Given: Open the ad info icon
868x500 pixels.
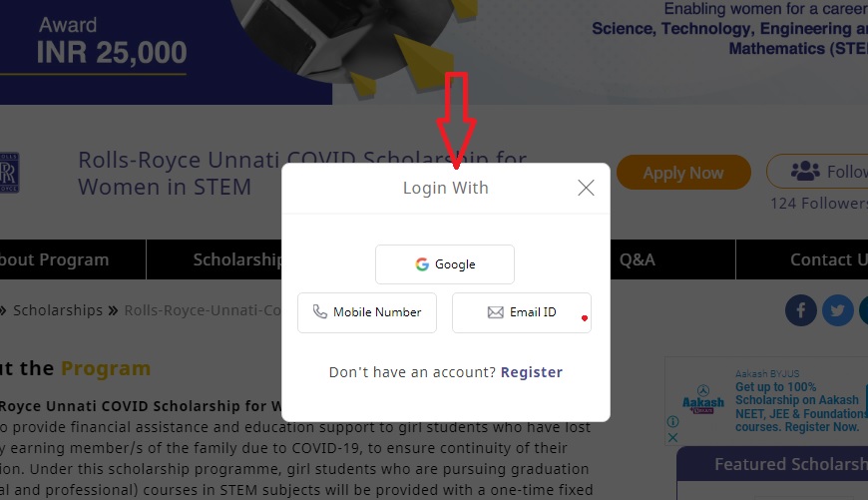Looking at the screenshot, I should (672, 422).
